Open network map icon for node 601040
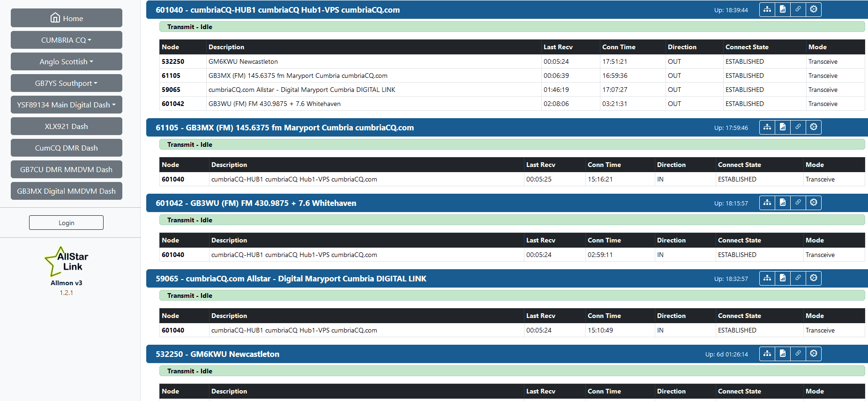Viewport: 868px width, 401px height. (x=767, y=10)
